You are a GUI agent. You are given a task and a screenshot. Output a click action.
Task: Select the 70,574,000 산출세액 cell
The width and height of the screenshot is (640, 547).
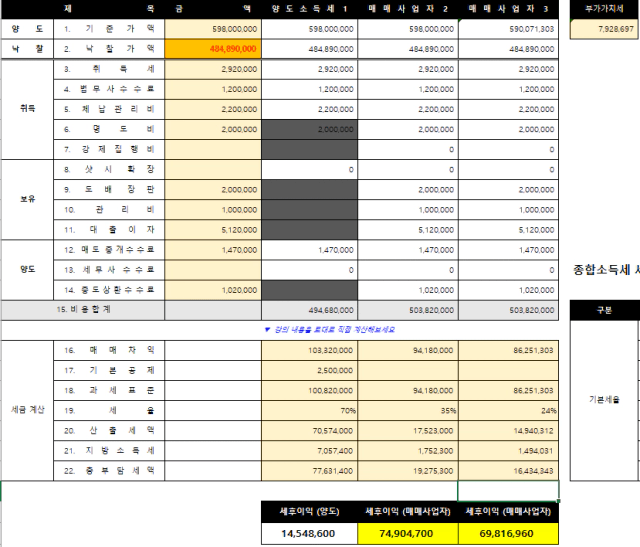tap(309, 431)
